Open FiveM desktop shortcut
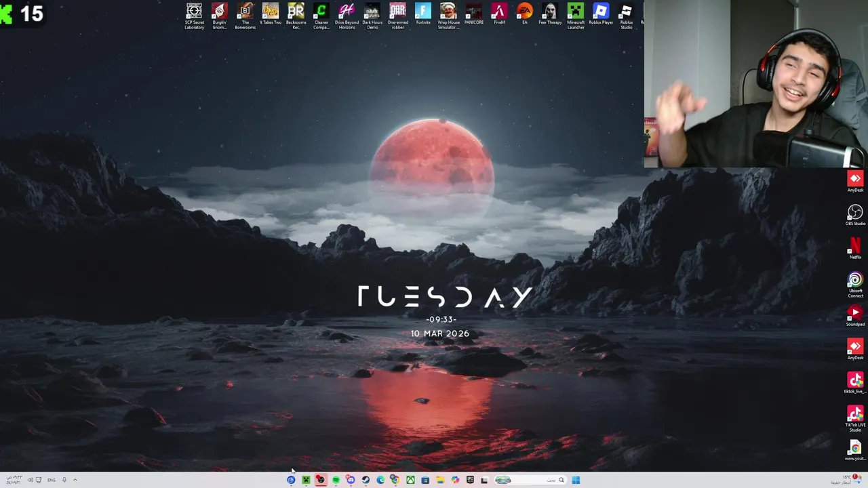868x488 pixels. point(499,15)
